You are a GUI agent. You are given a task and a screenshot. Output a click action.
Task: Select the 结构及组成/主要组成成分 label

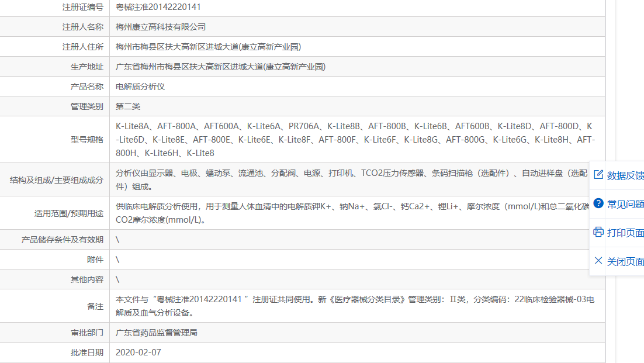[x=57, y=180]
